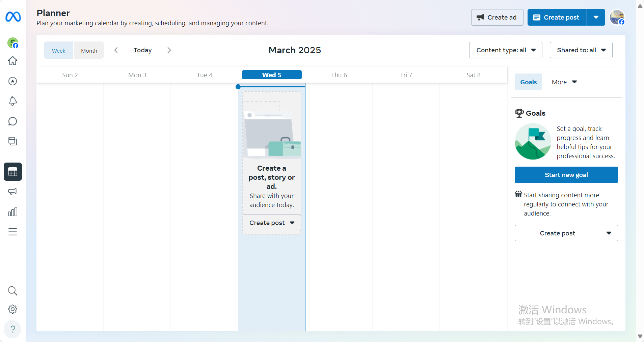Viewport: 644px width, 342px height.
Task: Switch calendar to Month view
Action: point(89,50)
